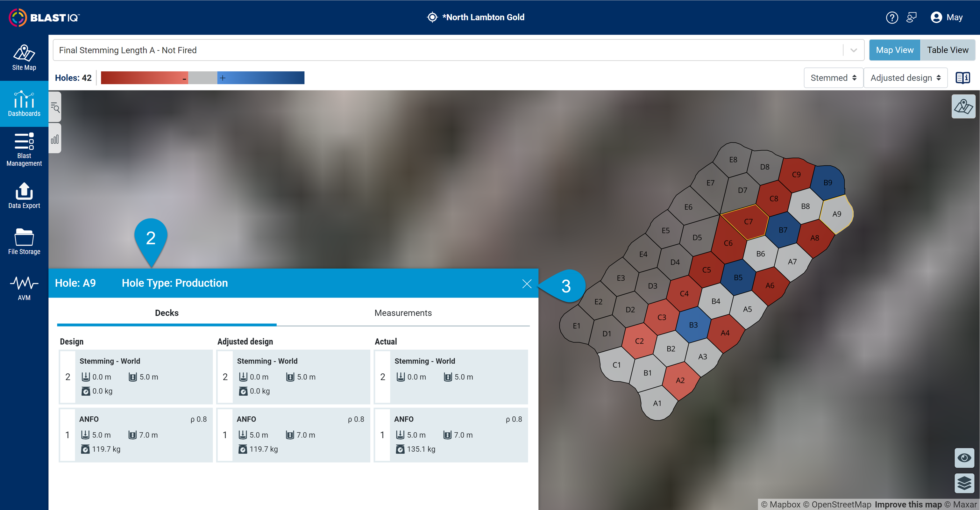Screen dimensions: 980x510
Task: Click the 'Holes: 42' count label
Action: coord(73,78)
